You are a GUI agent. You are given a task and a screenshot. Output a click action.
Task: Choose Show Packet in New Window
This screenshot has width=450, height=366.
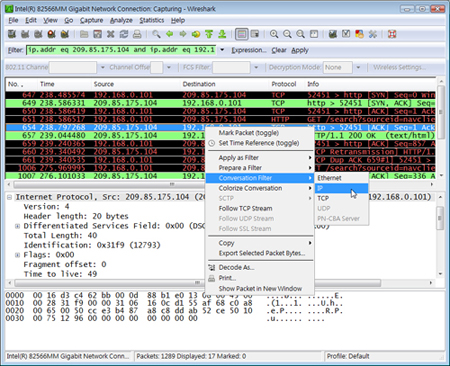(x=260, y=289)
